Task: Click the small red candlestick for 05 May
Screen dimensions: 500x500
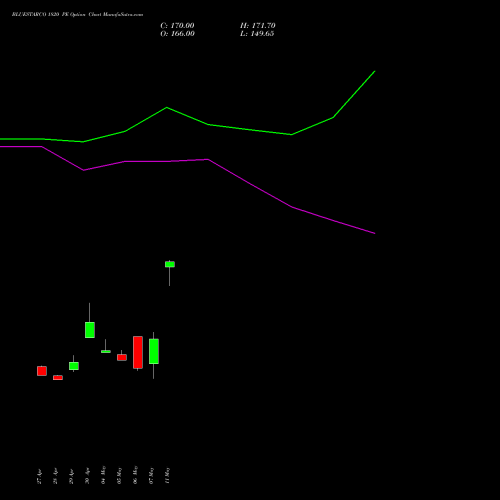Action: coord(122,357)
